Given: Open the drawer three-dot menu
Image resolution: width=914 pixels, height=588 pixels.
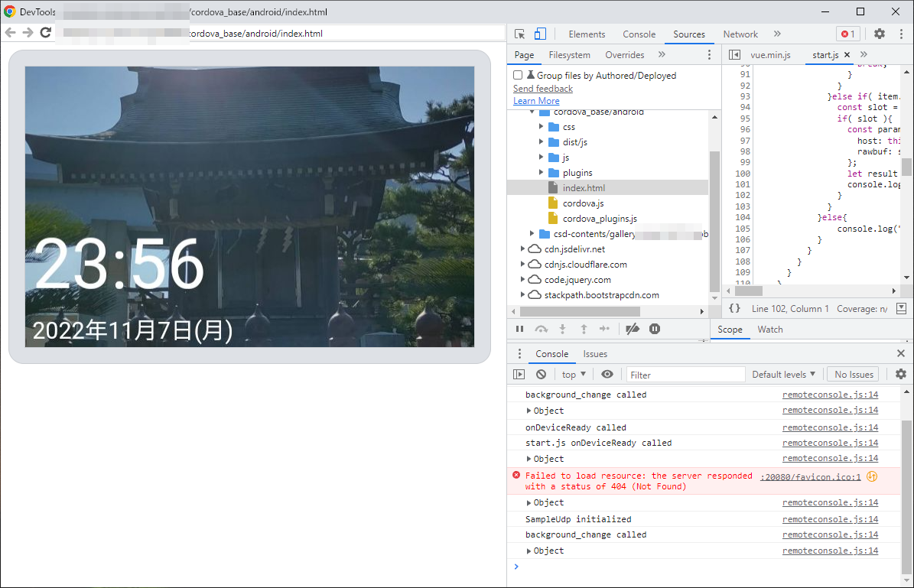Looking at the screenshot, I should [519, 354].
